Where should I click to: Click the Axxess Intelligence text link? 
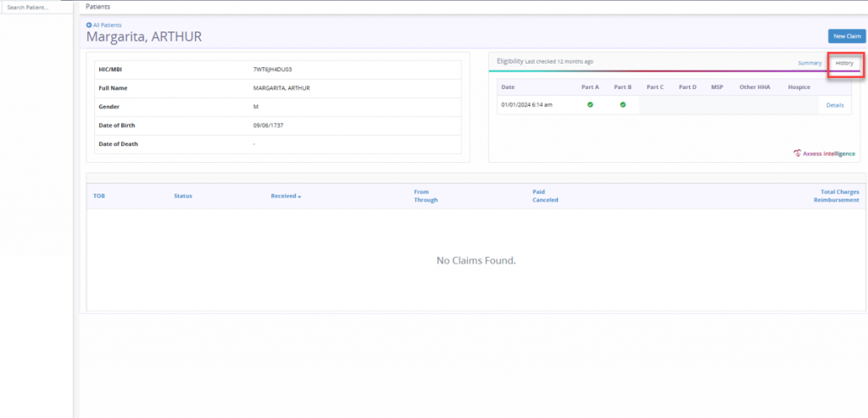pyautogui.click(x=829, y=154)
